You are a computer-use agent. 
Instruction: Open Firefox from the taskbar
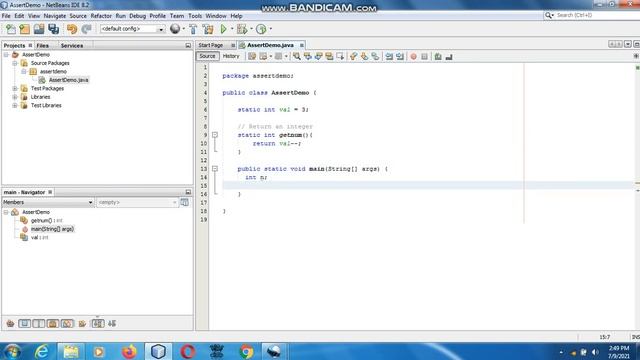(x=129, y=351)
